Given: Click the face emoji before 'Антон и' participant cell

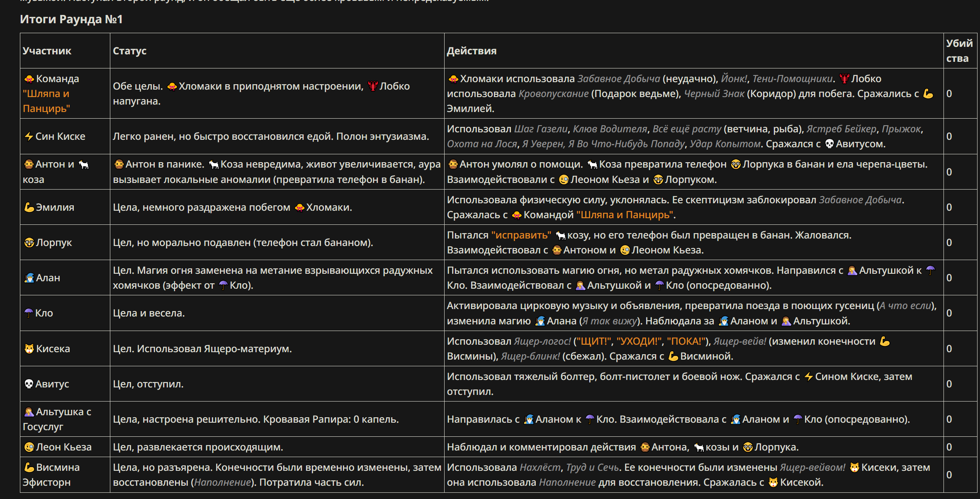Looking at the screenshot, I should [x=29, y=164].
